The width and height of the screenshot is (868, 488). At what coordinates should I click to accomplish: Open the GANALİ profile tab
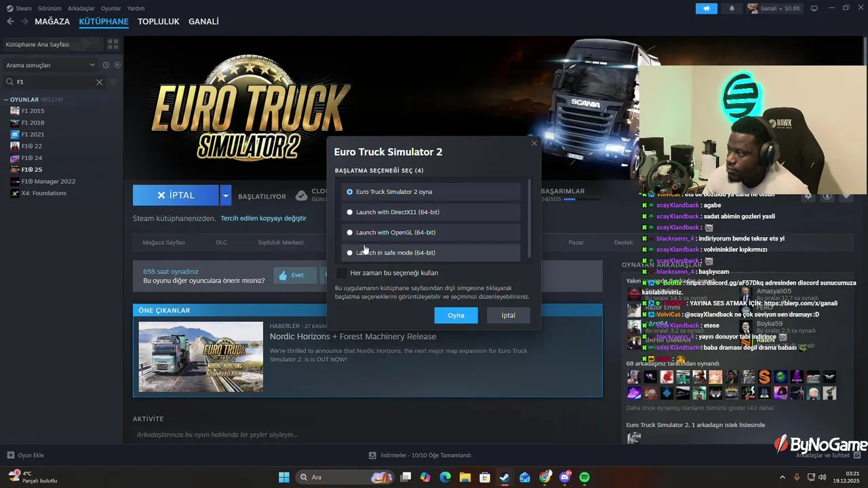tap(203, 22)
